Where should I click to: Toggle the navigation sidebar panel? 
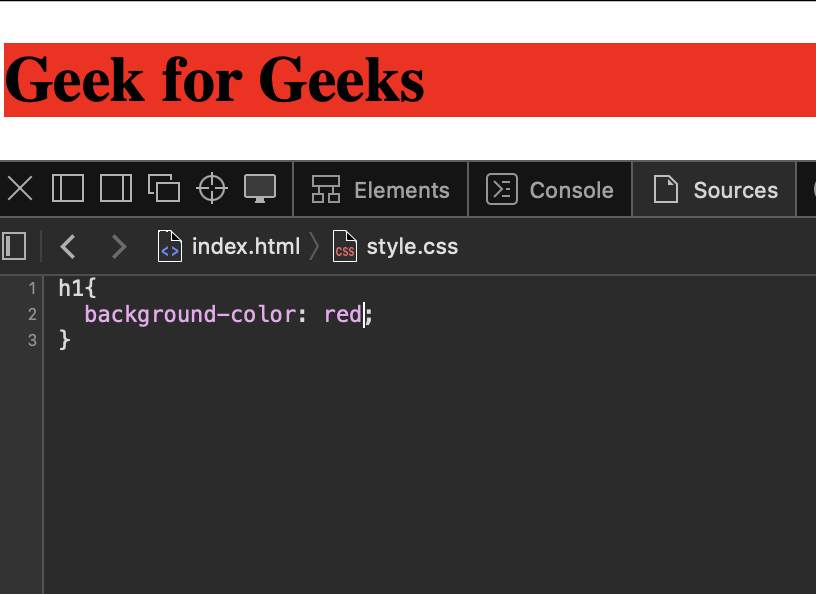(14, 246)
